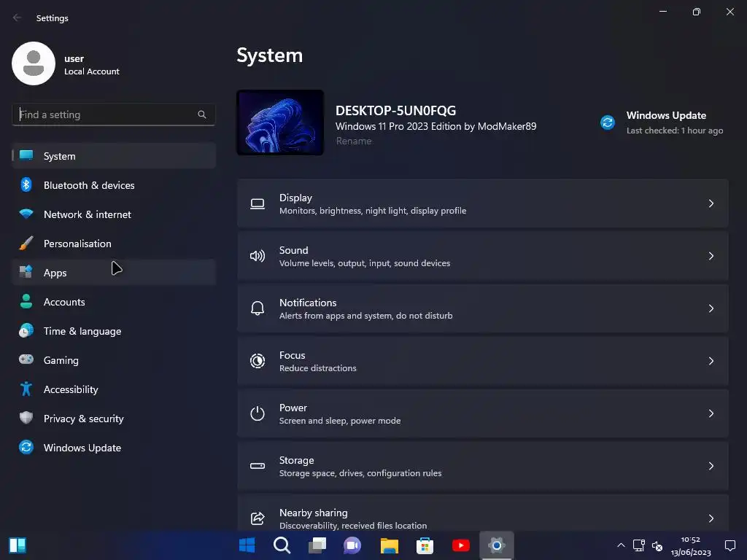Click the Settings gear icon on the taskbar
The image size is (747, 560).
pos(496,545)
